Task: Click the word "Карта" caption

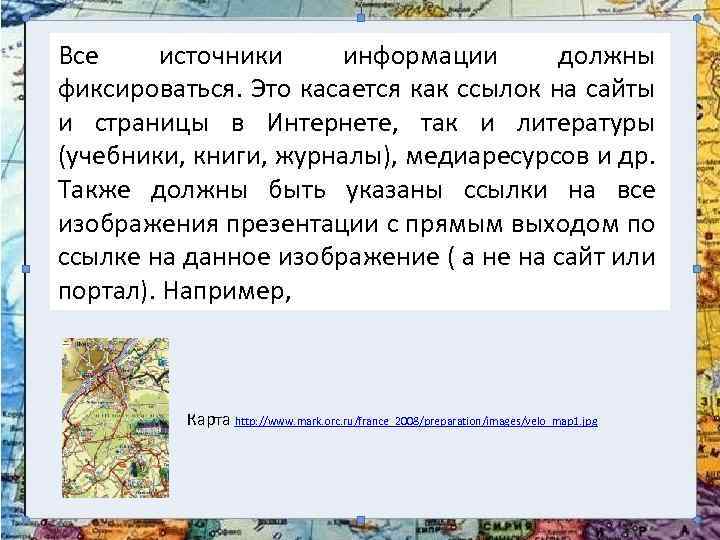Action: coord(208,419)
